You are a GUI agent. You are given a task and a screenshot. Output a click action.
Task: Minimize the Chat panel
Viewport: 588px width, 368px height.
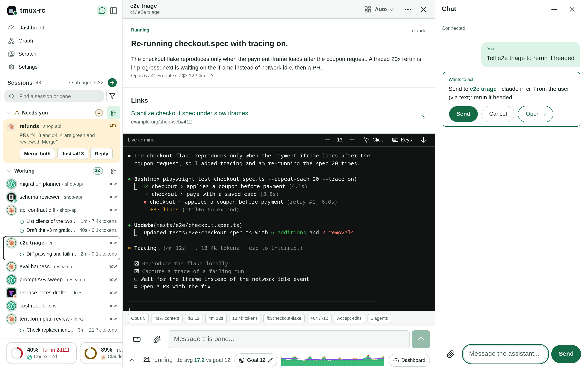(554, 9)
